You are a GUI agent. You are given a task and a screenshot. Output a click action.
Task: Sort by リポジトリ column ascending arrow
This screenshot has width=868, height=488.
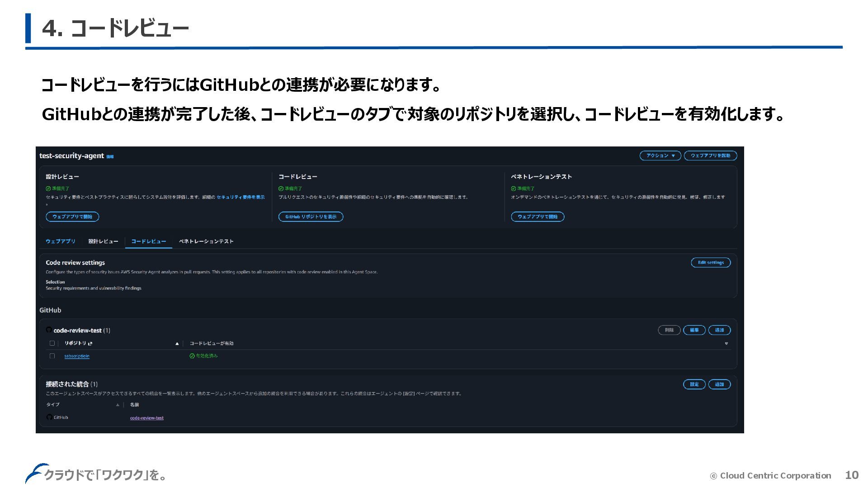pyautogui.click(x=177, y=344)
